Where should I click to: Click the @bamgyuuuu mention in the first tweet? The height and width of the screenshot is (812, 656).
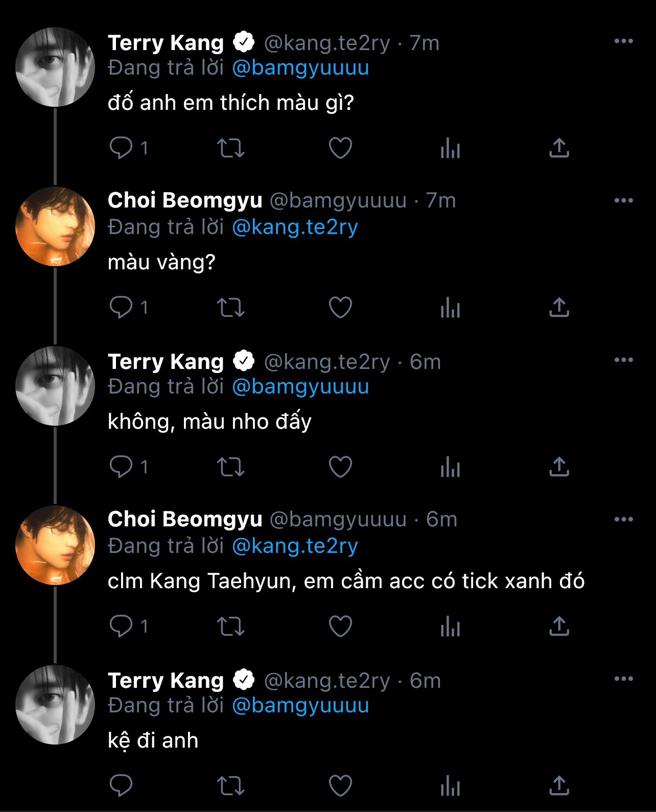[300, 68]
